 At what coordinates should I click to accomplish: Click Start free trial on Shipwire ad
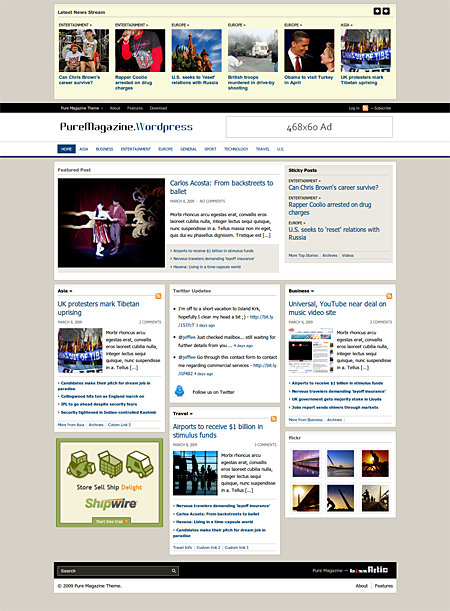point(111,521)
